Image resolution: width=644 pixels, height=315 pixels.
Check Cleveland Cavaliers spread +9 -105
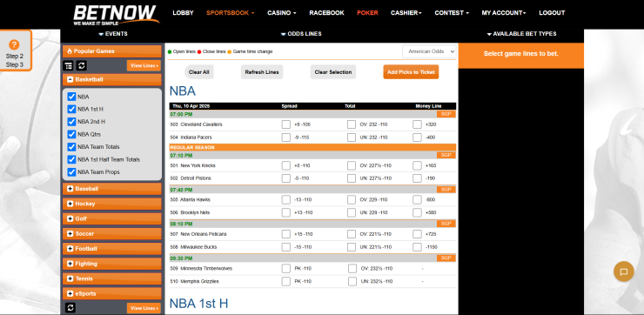coord(285,124)
